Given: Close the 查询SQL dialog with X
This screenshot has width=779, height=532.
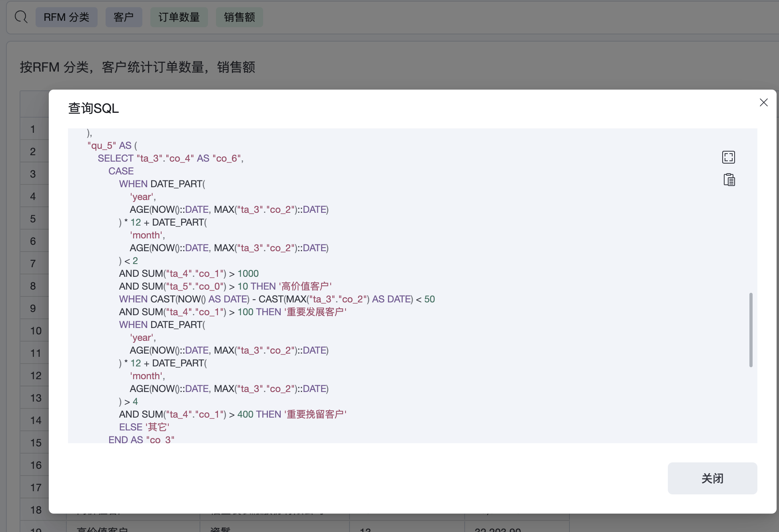Looking at the screenshot, I should pos(763,103).
